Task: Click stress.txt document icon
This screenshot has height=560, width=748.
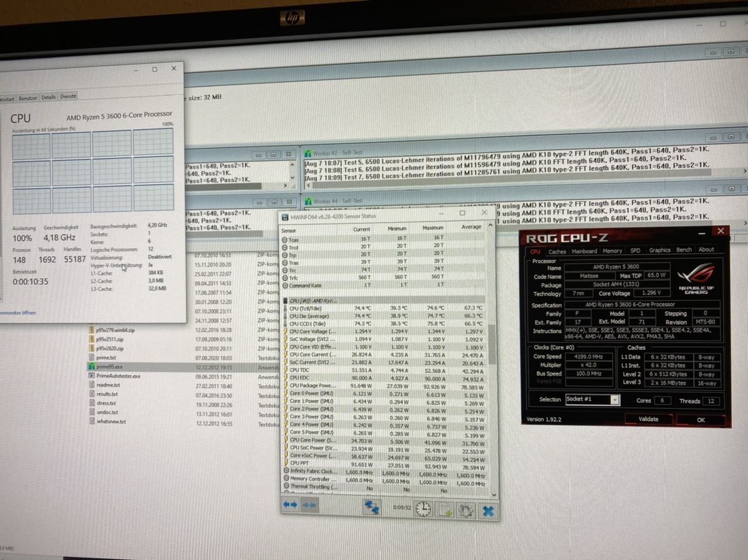Action: [x=92, y=403]
